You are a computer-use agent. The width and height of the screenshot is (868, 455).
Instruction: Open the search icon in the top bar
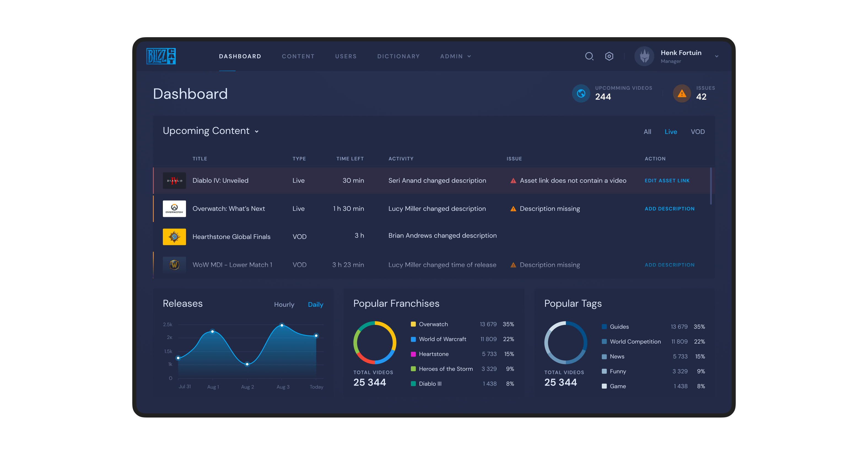coord(589,56)
